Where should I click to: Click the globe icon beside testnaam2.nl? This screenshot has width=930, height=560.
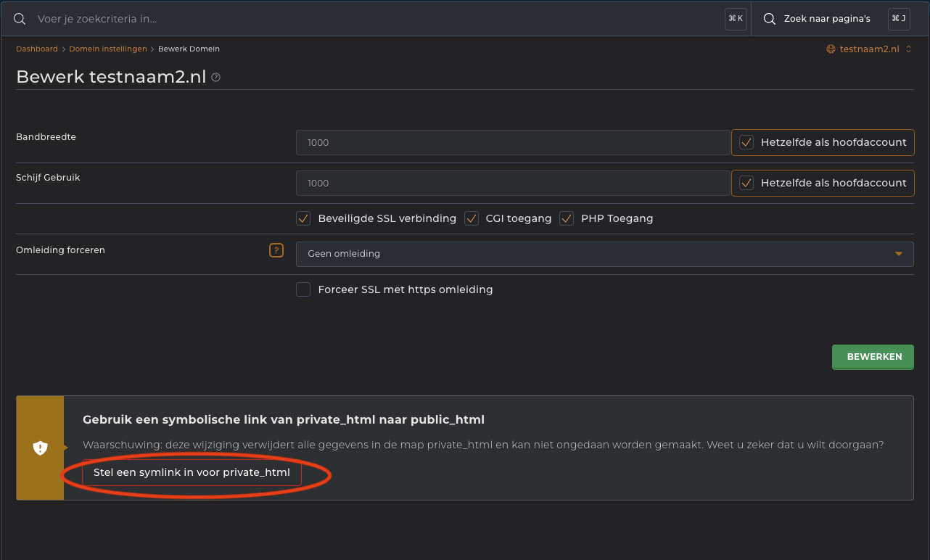(831, 49)
